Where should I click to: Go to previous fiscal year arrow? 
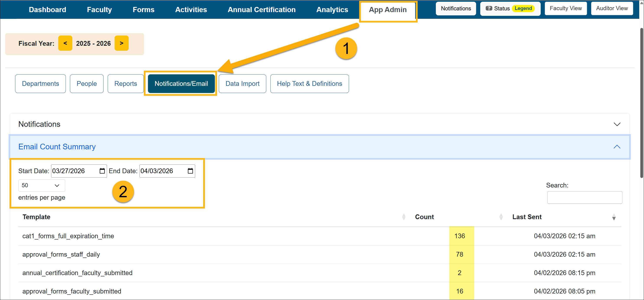point(65,43)
